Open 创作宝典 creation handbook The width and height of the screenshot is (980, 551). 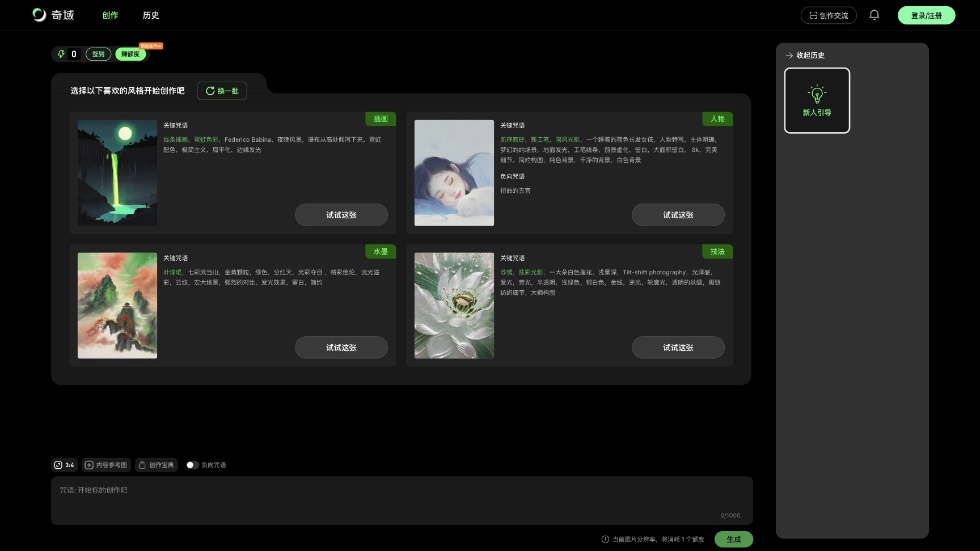[157, 465]
